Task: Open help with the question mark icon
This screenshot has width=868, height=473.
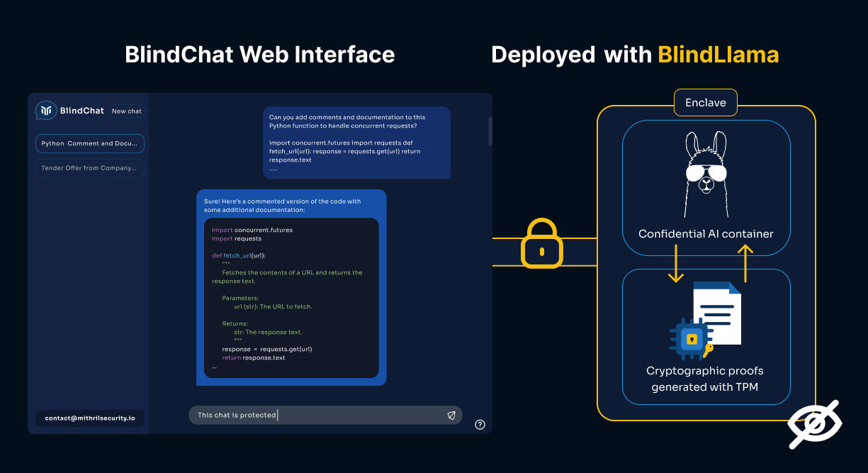Action: pyautogui.click(x=480, y=425)
